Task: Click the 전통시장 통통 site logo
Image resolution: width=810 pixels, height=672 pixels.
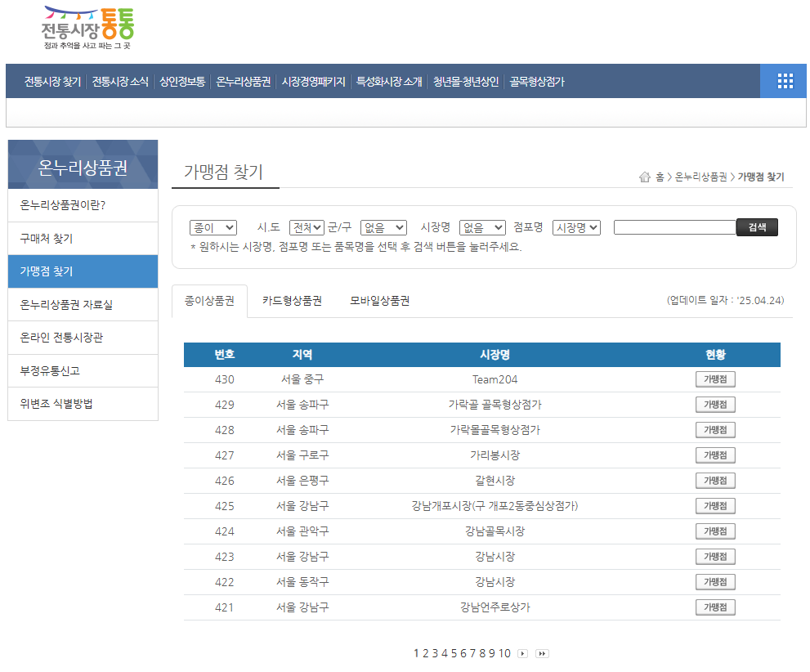Action: pos(87,29)
